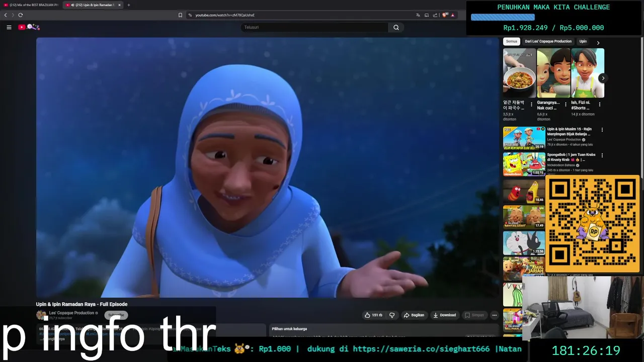644x362 pixels.
Task: Open options menu for Korean noodle Short
Action: click(x=531, y=105)
